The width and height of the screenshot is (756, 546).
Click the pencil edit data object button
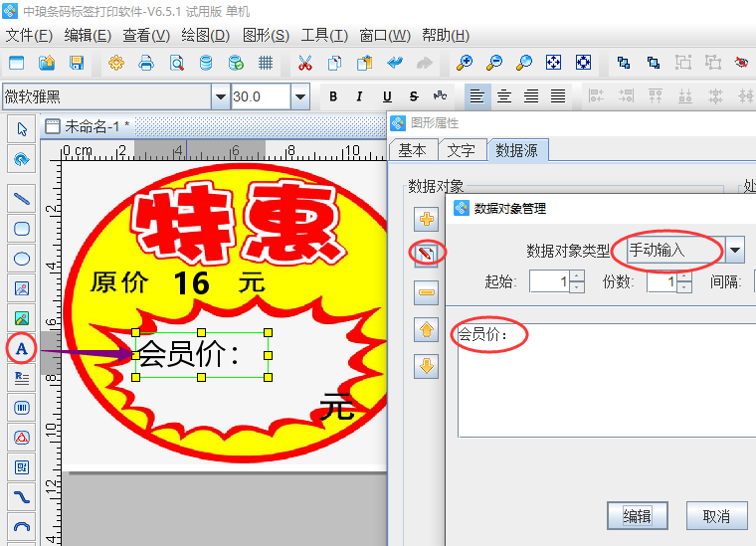(427, 255)
